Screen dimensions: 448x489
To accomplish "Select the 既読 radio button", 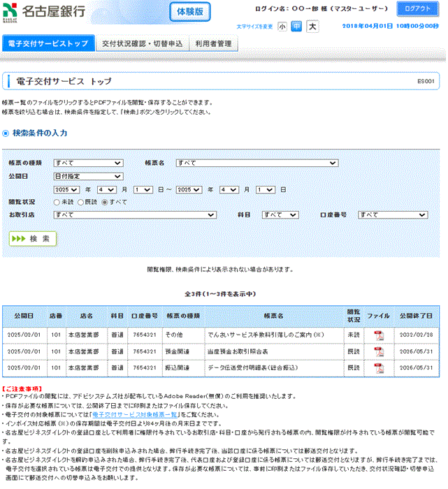I will click(80, 203).
